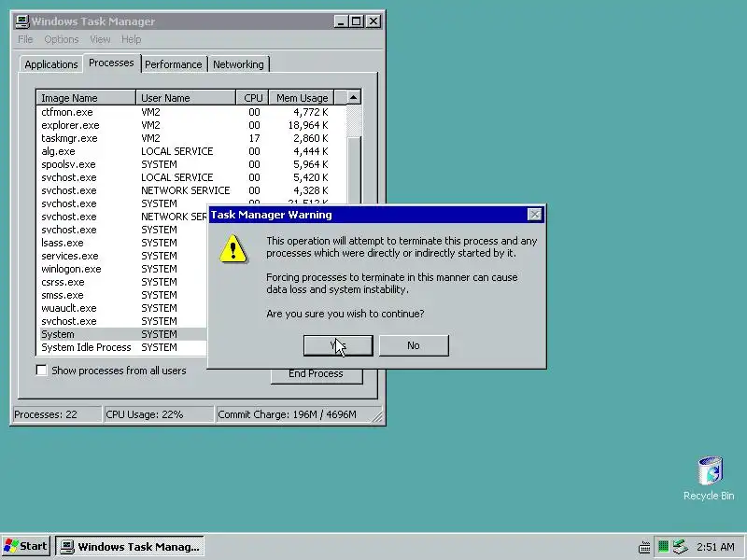Image resolution: width=747 pixels, height=560 pixels.
Task: Toggle Show processes from all users
Action: [41, 371]
